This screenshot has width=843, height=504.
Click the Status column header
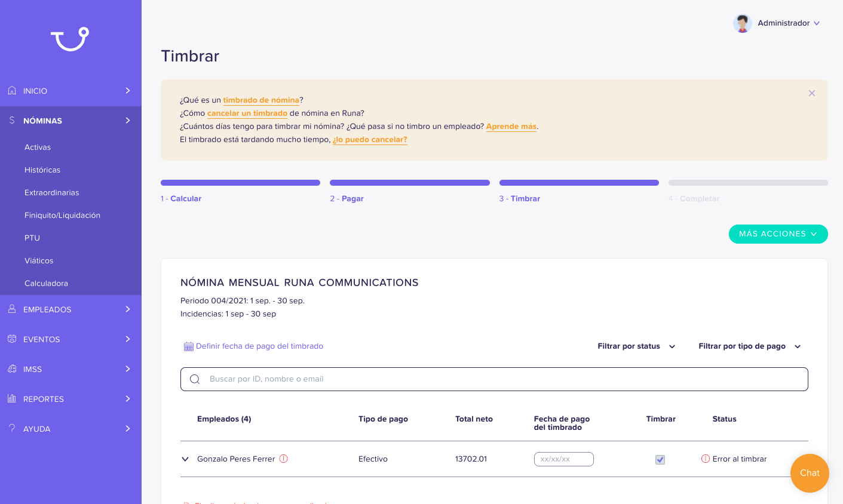click(x=724, y=419)
